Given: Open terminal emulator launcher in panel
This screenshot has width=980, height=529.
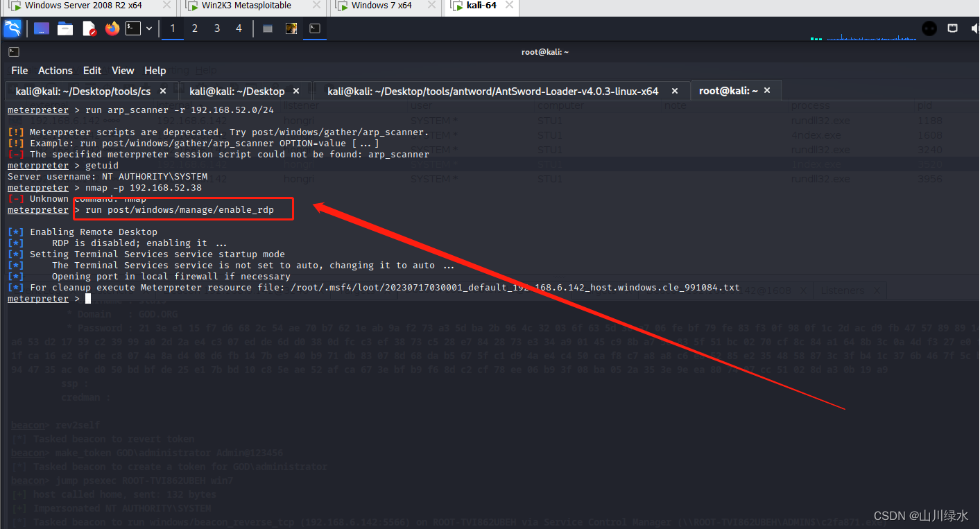Looking at the screenshot, I should pos(133,28).
